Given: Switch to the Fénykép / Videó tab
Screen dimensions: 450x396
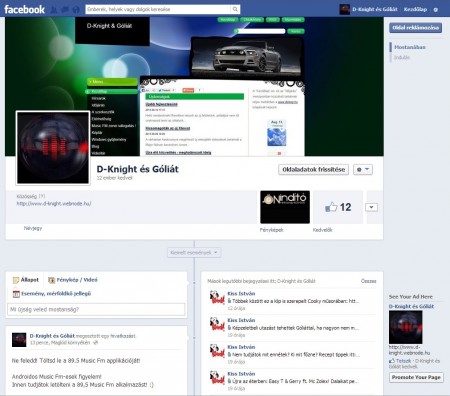Looking at the screenshot, I should point(73,280).
